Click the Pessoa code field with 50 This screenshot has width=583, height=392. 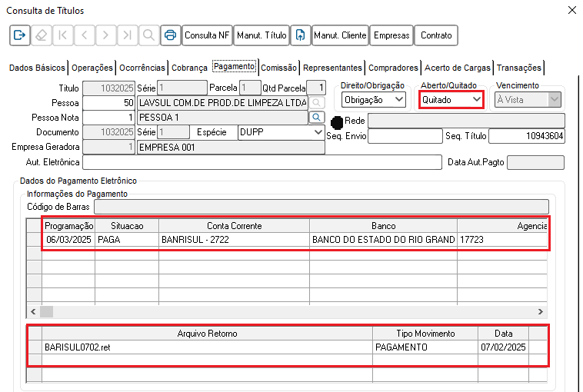[108, 102]
